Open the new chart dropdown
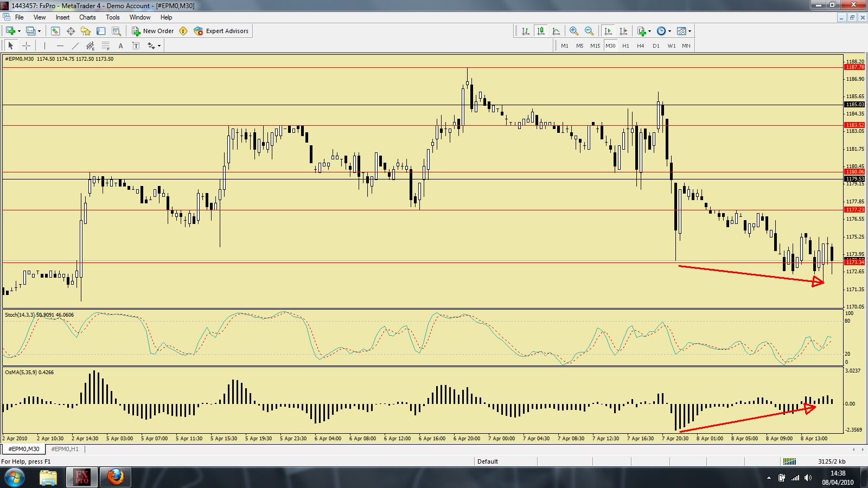868x488 pixels. point(19,31)
